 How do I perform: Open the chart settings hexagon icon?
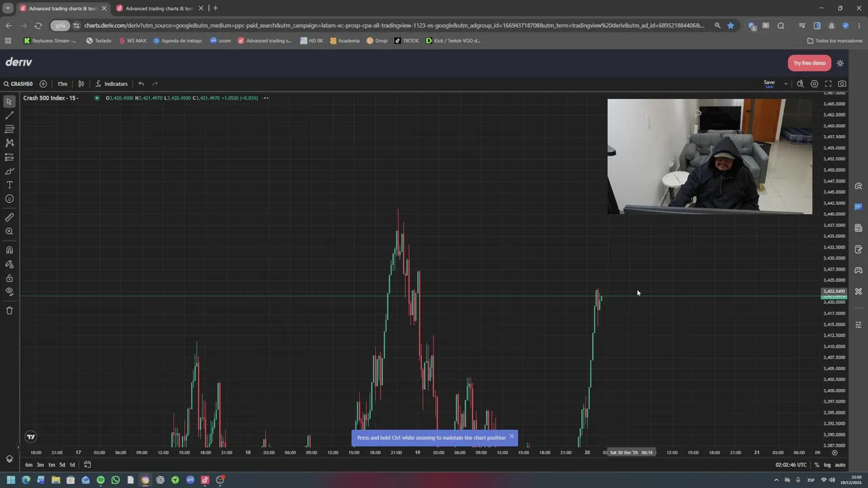click(814, 84)
